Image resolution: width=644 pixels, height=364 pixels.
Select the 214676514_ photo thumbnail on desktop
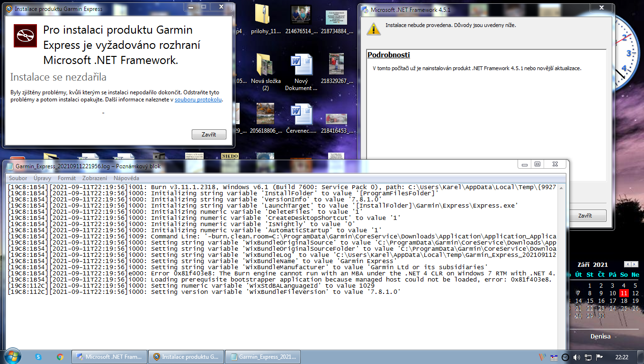pyautogui.click(x=301, y=19)
